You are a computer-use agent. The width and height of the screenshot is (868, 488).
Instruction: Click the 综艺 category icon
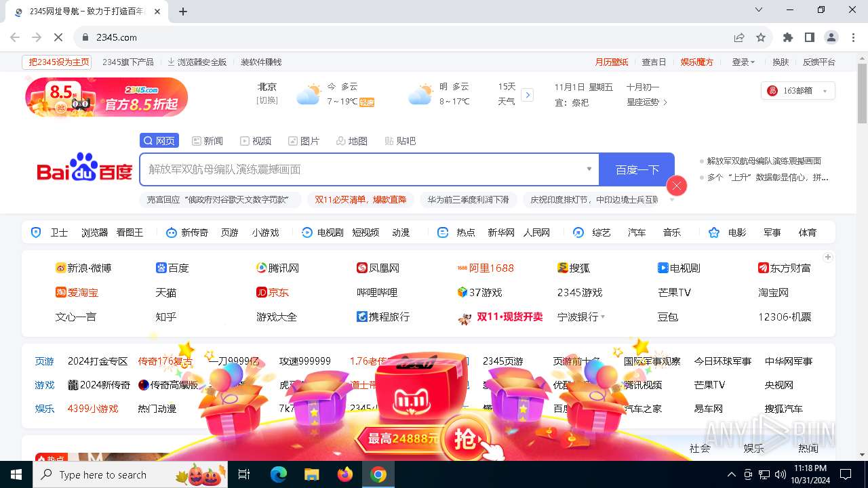click(x=578, y=232)
